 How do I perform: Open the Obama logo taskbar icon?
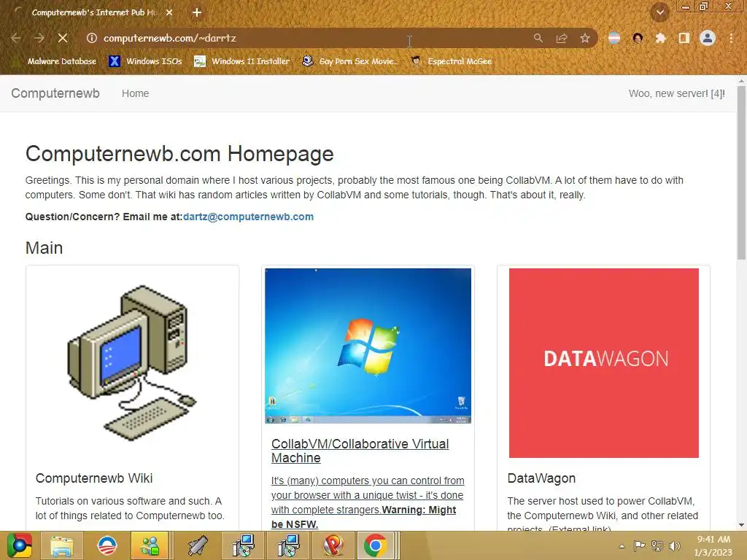(107, 545)
